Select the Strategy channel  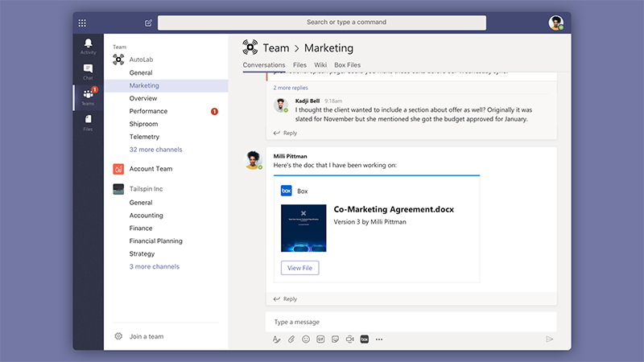point(142,253)
